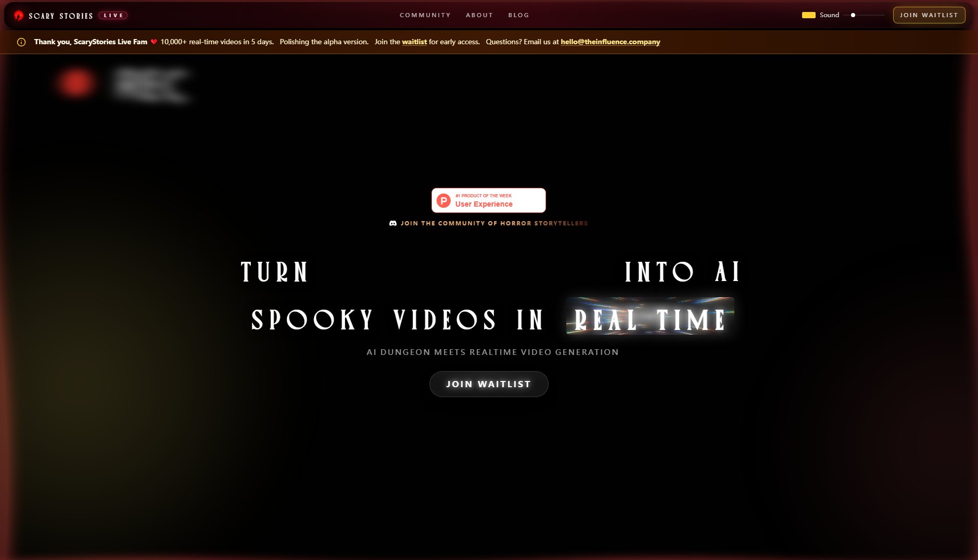Open the Product Hunt badge via its P icon
The width and height of the screenshot is (978, 560).
tap(443, 200)
